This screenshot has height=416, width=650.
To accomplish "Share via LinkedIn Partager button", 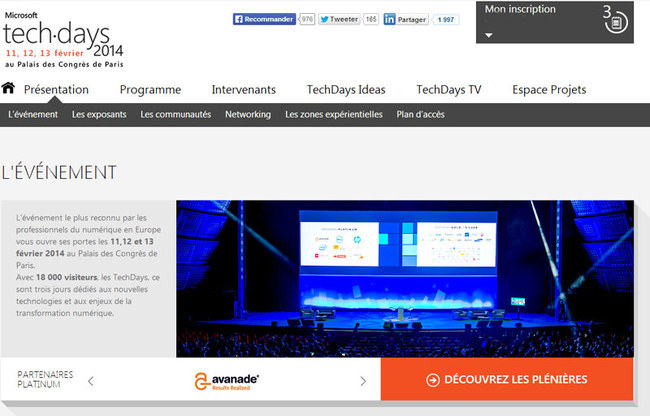I will [406, 19].
